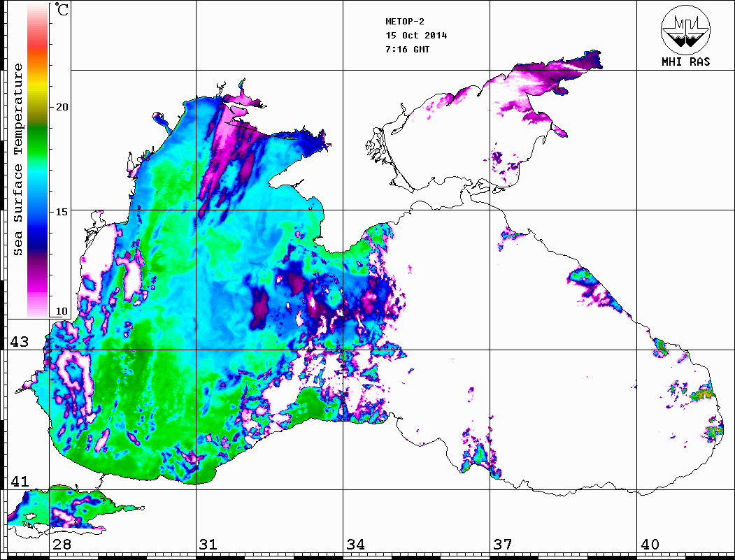The height and width of the screenshot is (560, 735).
Task: Click the temperature color scale bar
Action: pyautogui.click(x=38, y=160)
